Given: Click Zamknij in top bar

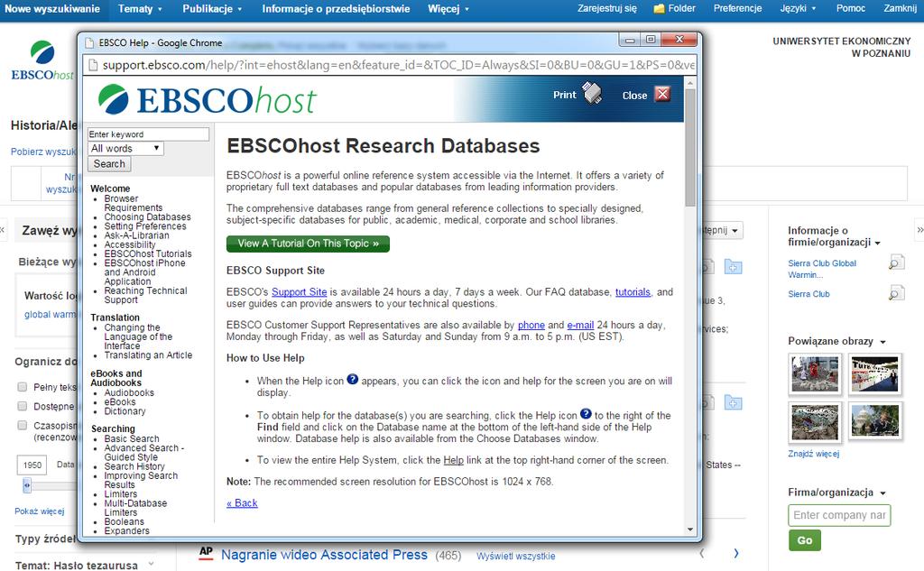Looking at the screenshot, I should tap(900, 8).
